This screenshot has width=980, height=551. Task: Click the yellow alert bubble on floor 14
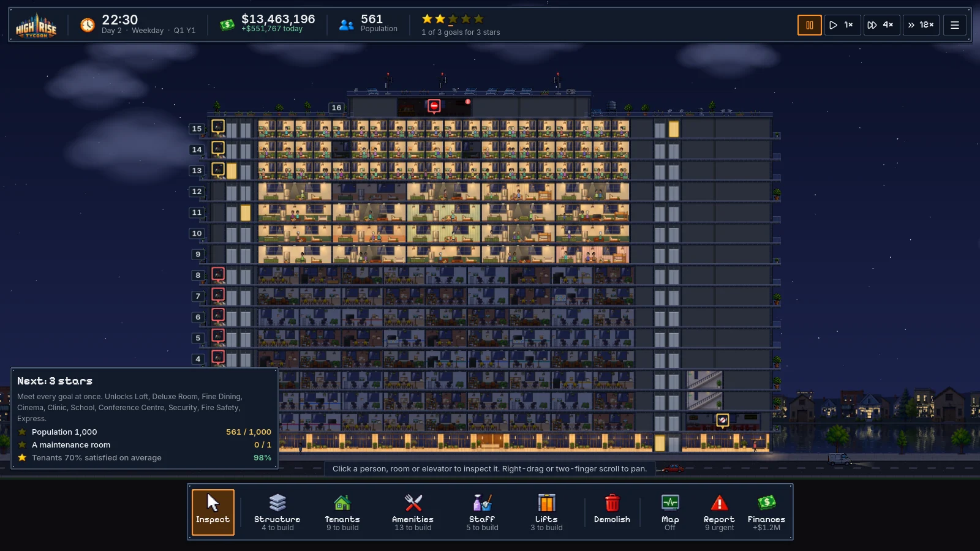(218, 148)
